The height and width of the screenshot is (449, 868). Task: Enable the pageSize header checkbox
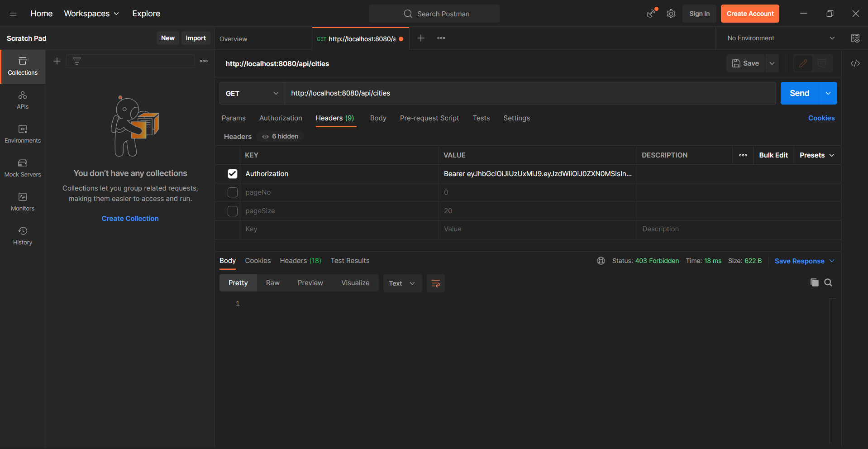tap(233, 211)
